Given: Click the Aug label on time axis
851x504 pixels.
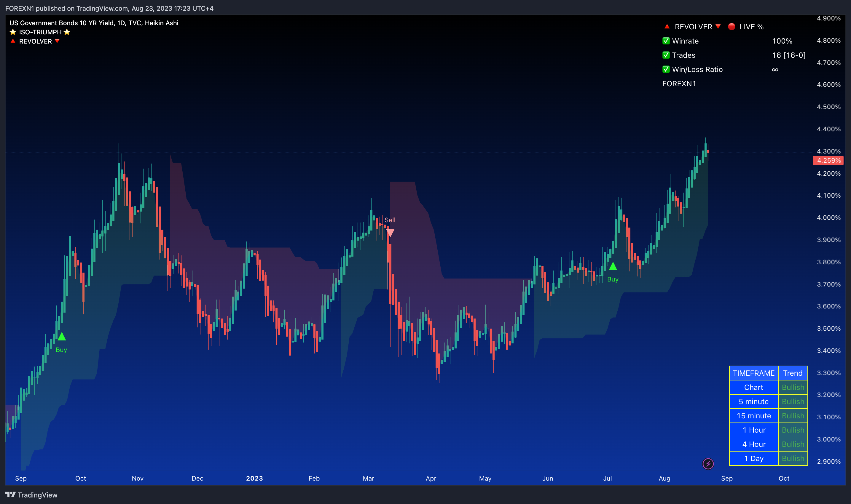Looking at the screenshot, I should click(x=664, y=478).
